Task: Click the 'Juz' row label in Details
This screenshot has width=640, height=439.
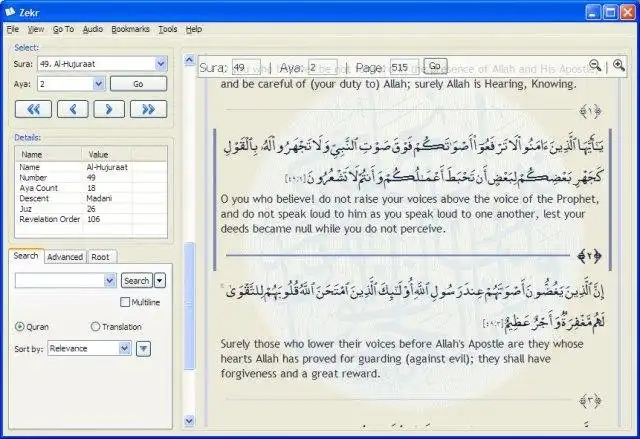Action: click(25, 209)
